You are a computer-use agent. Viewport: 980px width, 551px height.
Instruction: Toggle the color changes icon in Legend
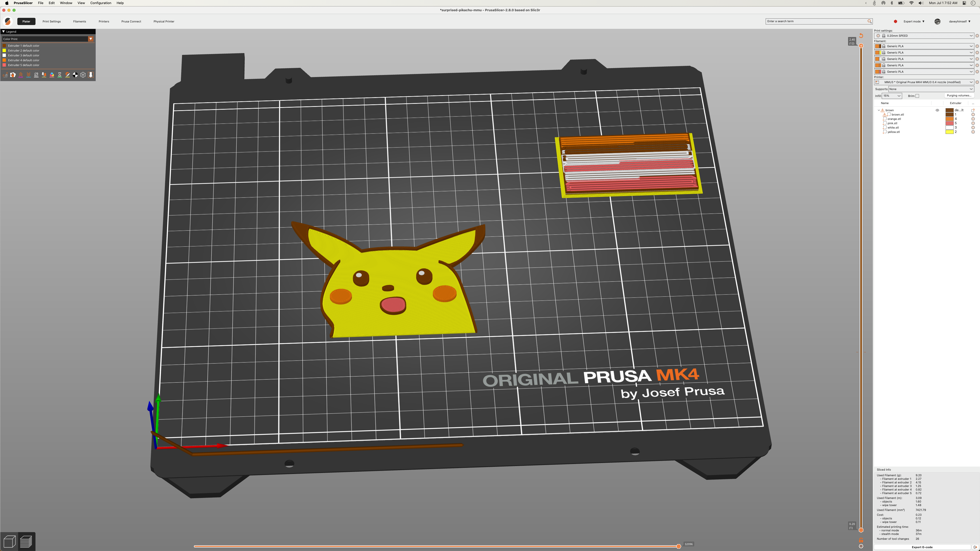pos(52,74)
